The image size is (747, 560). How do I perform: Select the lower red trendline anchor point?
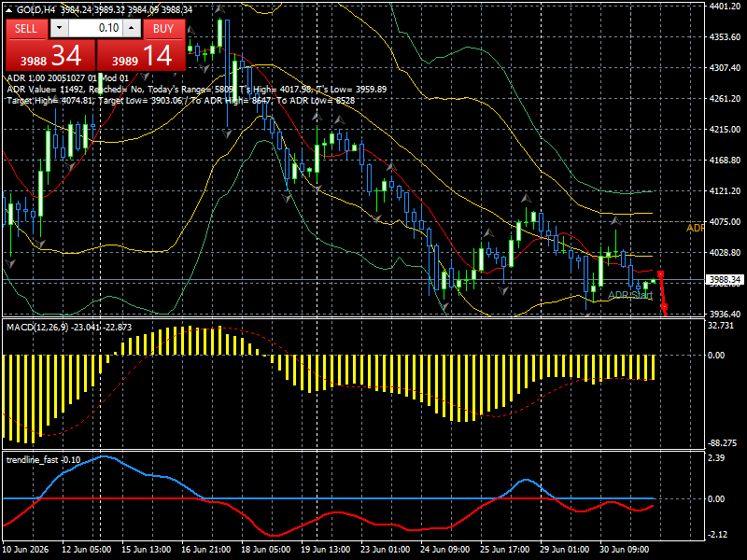tap(665, 307)
